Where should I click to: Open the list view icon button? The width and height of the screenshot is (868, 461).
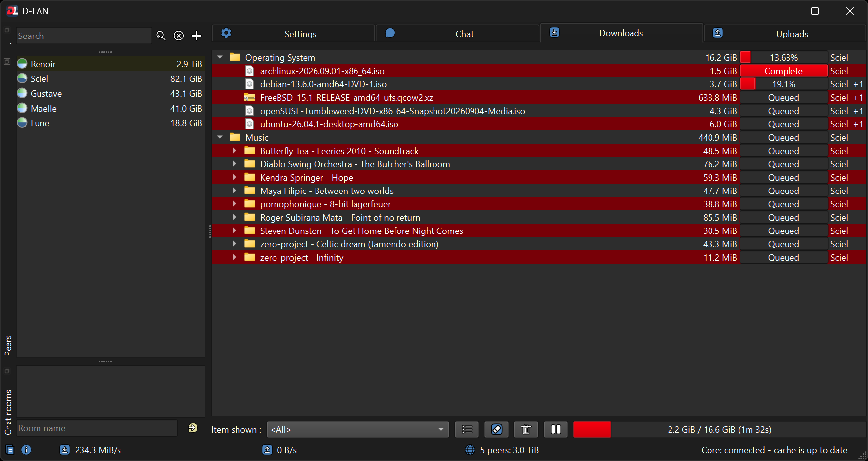(x=467, y=429)
